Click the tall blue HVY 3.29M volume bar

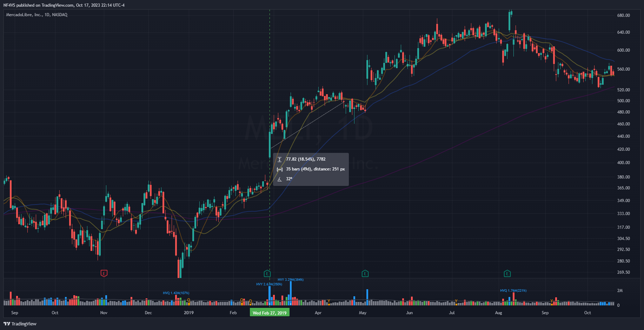[x=291, y=293]
